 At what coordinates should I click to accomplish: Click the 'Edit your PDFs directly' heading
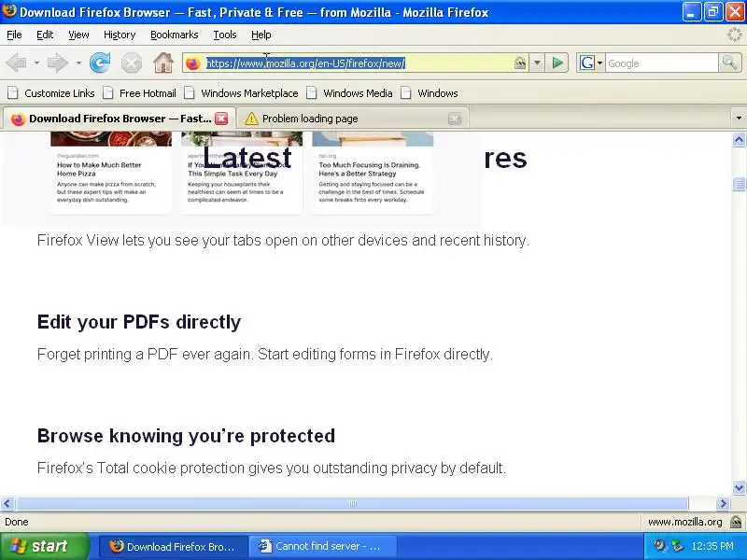pyautogui.click(x=139, y=322)
